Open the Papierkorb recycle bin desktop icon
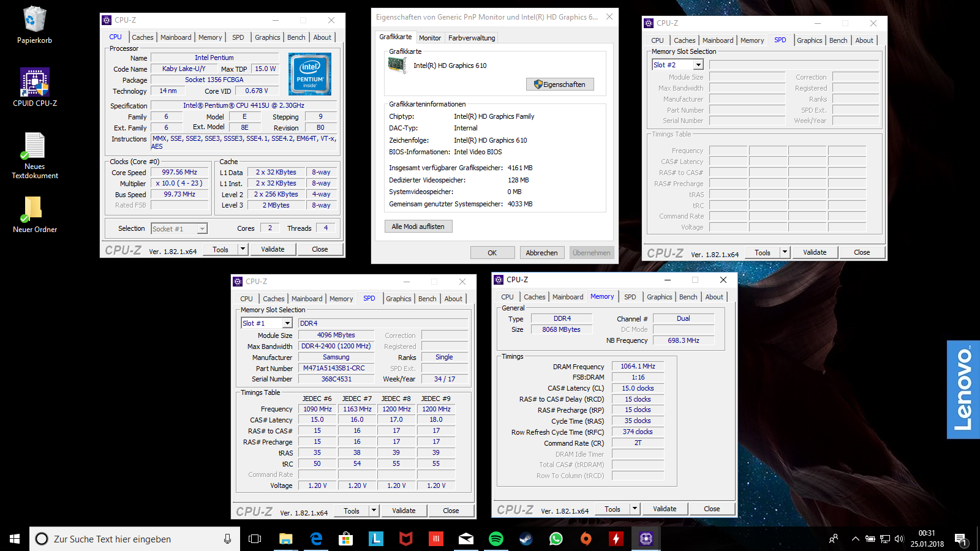 click(34, 25)
